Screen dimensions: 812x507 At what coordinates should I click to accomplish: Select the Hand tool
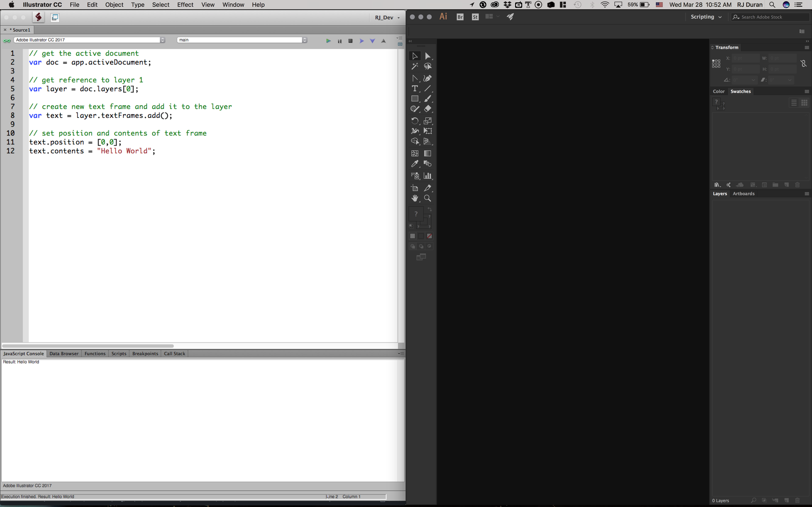coord(414,198)
